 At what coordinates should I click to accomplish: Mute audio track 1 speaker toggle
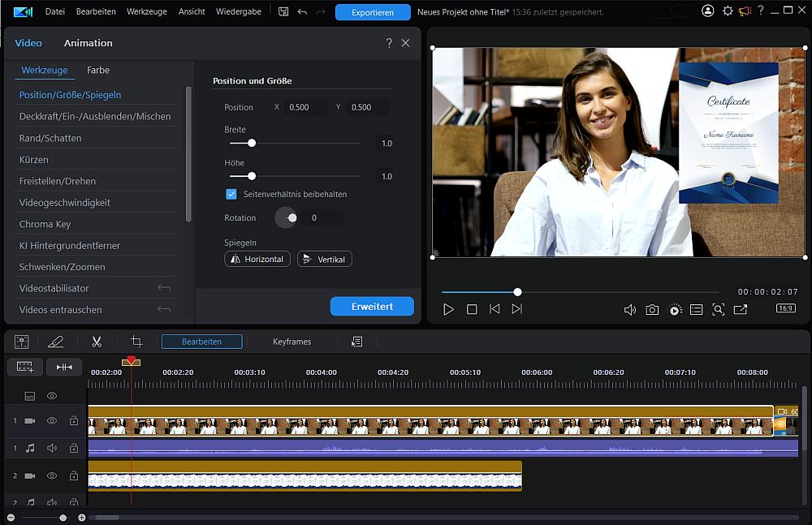coord(52,448)
